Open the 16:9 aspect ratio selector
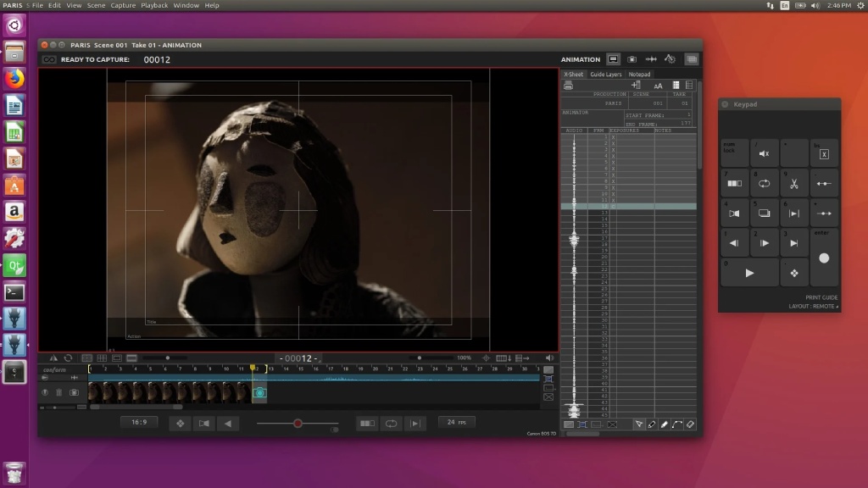Screen dimensions: 868x488 [138, 422]
